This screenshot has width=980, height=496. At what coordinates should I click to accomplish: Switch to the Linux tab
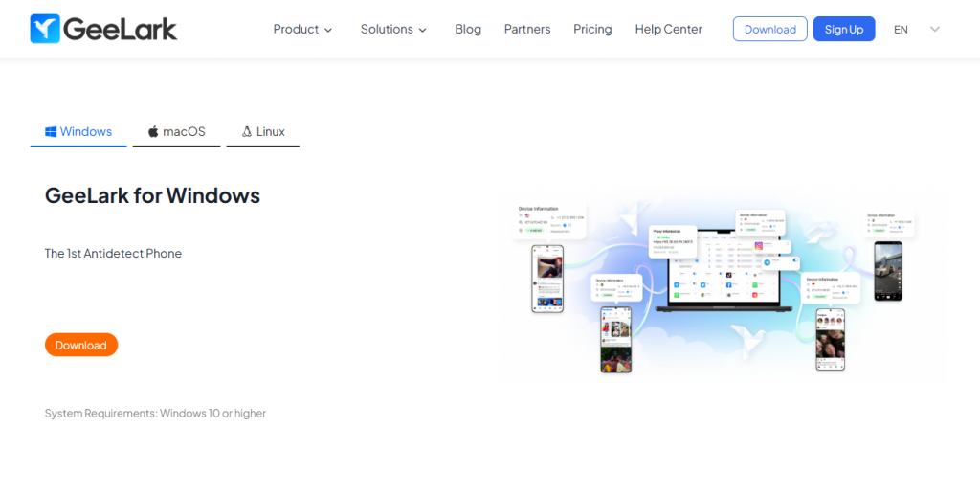pos(262,132)
